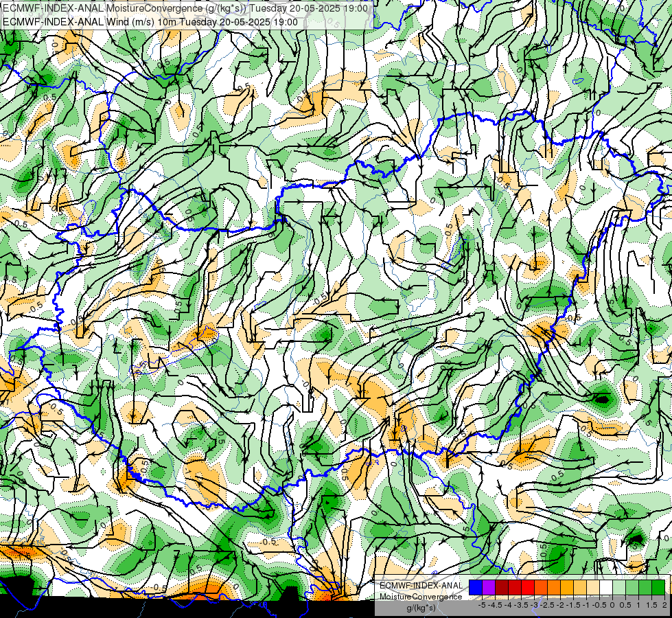The height and width of the screenshot is (618, 672).
Task: Click the '-2.5' legend scale value
Action: pyautogui.click(x=548, y=605)
